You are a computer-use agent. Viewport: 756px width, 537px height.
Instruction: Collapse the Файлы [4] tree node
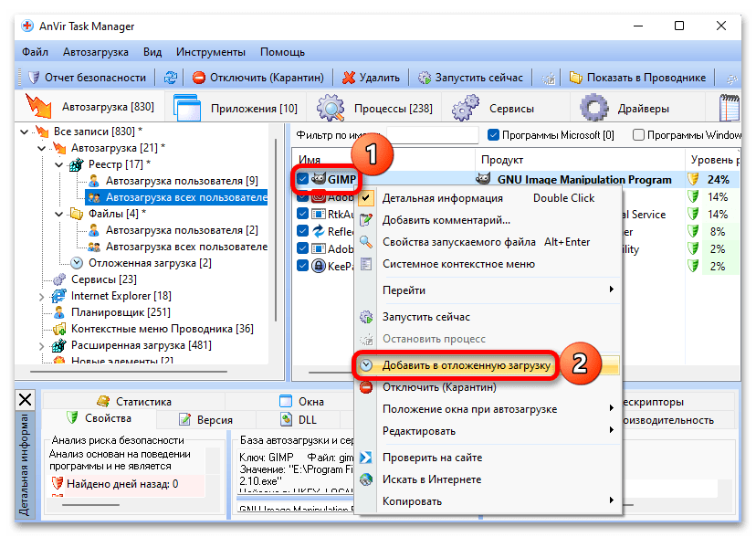58,214
